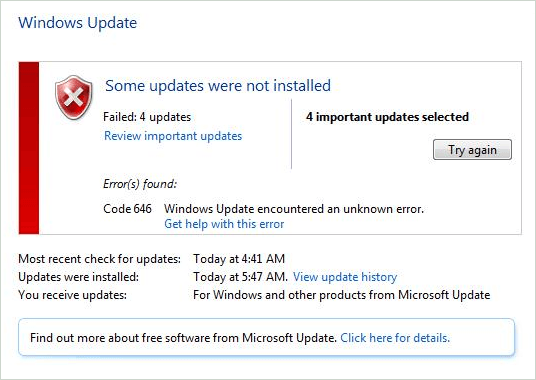Click the Find out more about free software text
The width and height of the screenshot is (536, 380).
[184, 338]
